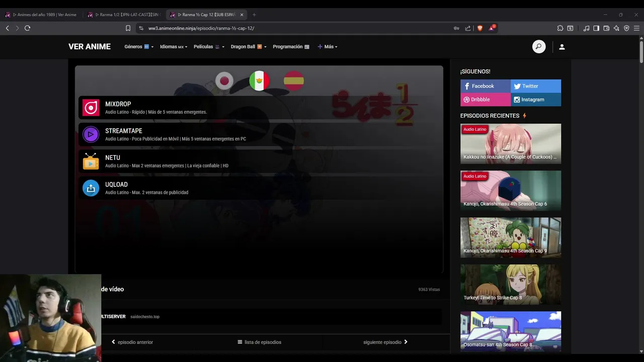The image size is (644, 362).
Task: Click the Netu TV logo icon
Action: (91, 161)
